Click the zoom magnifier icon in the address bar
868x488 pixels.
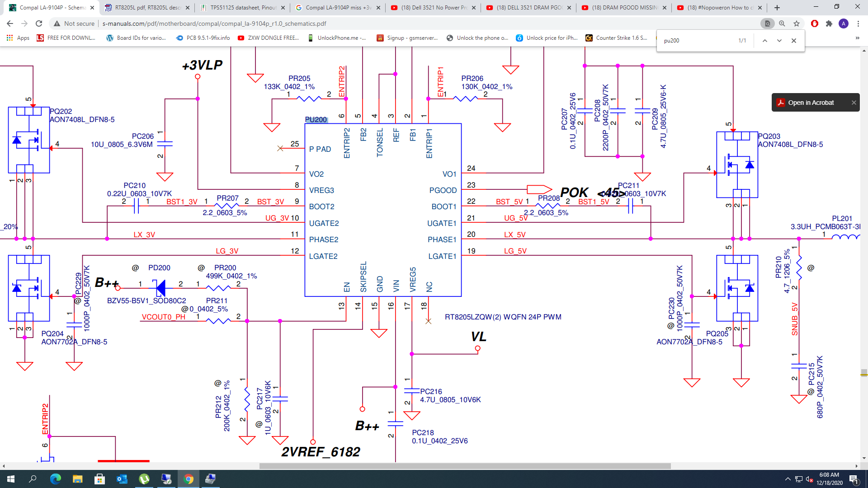[x=782, y=23]
